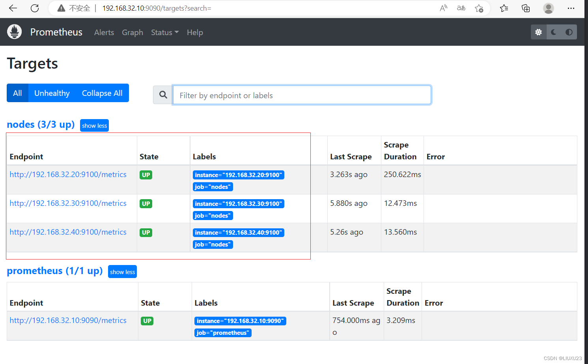Click UP state badge for 192.168.32.10:9090 target
This screenshot has width=588, height=364.
point(147,321)
